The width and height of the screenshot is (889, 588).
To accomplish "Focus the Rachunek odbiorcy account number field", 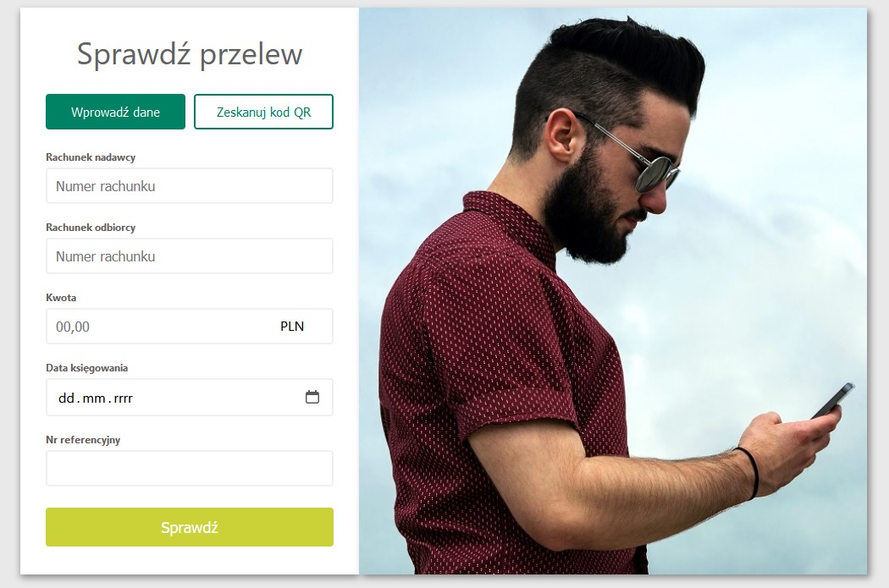I will point(190,256).
